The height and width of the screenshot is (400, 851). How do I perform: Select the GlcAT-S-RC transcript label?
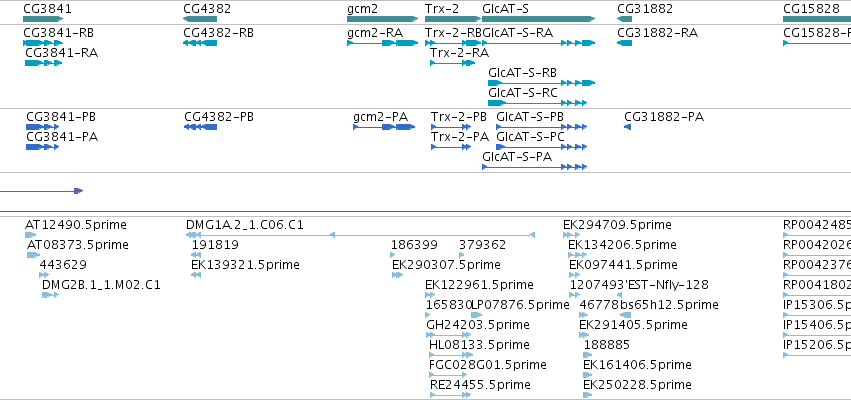pos(523,93)
